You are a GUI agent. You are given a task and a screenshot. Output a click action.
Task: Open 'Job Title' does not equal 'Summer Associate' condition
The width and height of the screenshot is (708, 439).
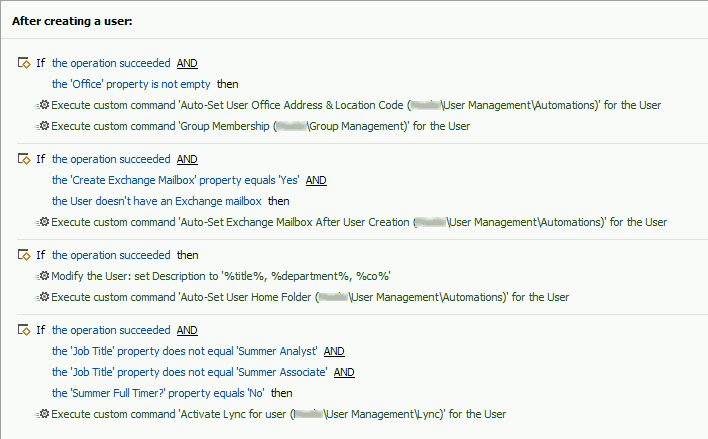pyautogui.click(x=190, y=372)
